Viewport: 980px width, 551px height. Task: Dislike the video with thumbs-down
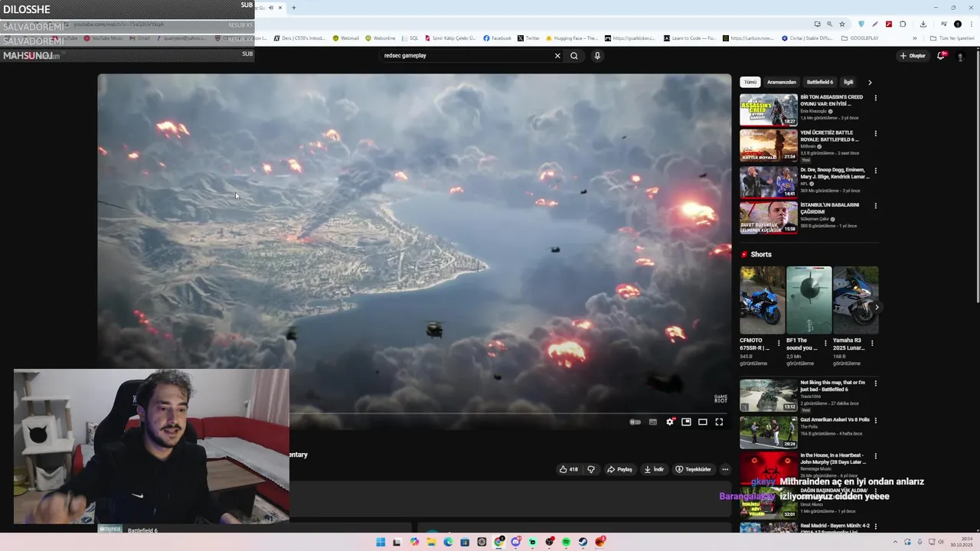[x=590, y=469]
